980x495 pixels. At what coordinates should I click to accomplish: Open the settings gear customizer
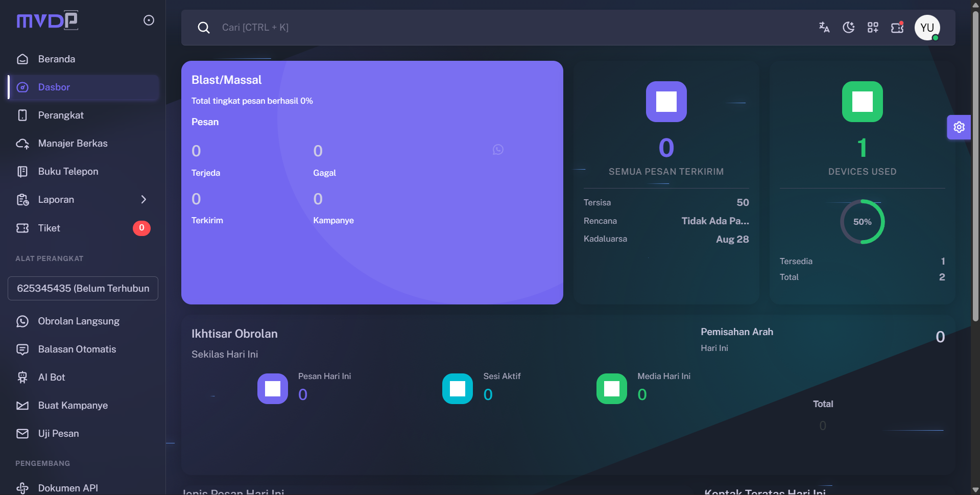(x=959, y=127)
